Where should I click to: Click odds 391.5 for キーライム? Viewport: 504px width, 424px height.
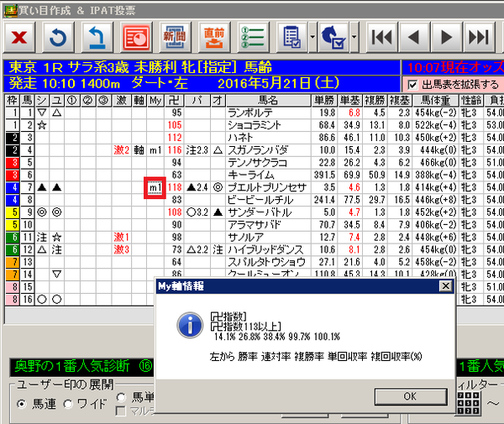click(324, 175)
